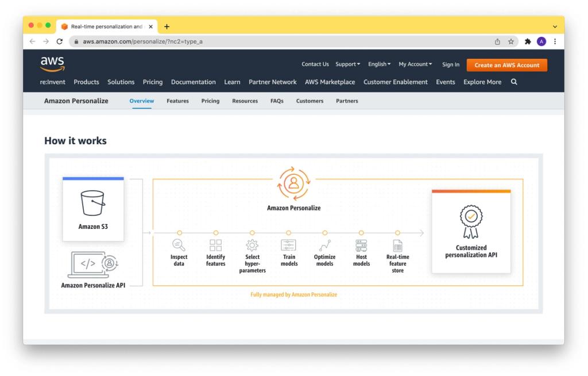Switch to the Customers tab

310,101
